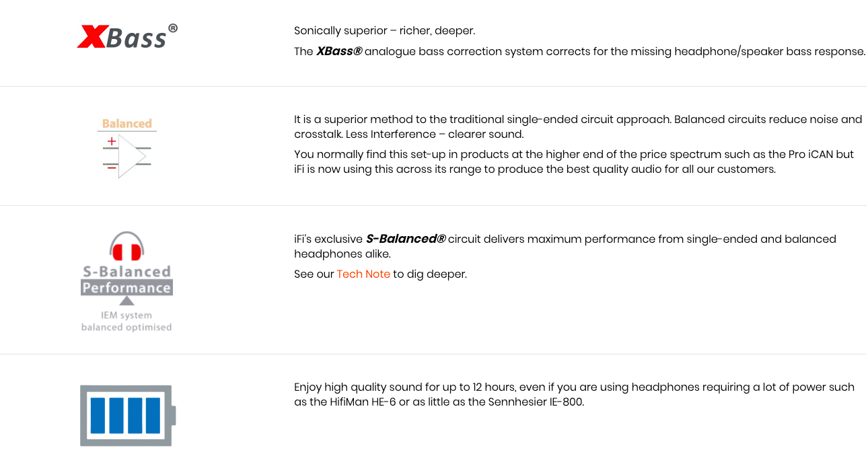Image resolution: width=868 pixels, height=454 pixels.
Task: Click the bold S-Balanced® text in the description
Action: (406, 239)
